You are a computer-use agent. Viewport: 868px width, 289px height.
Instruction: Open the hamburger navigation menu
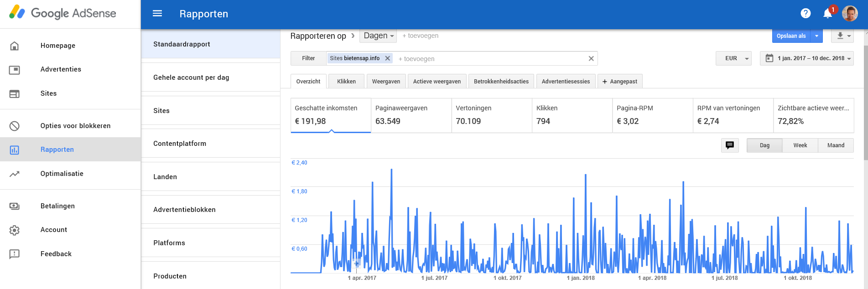157,14
